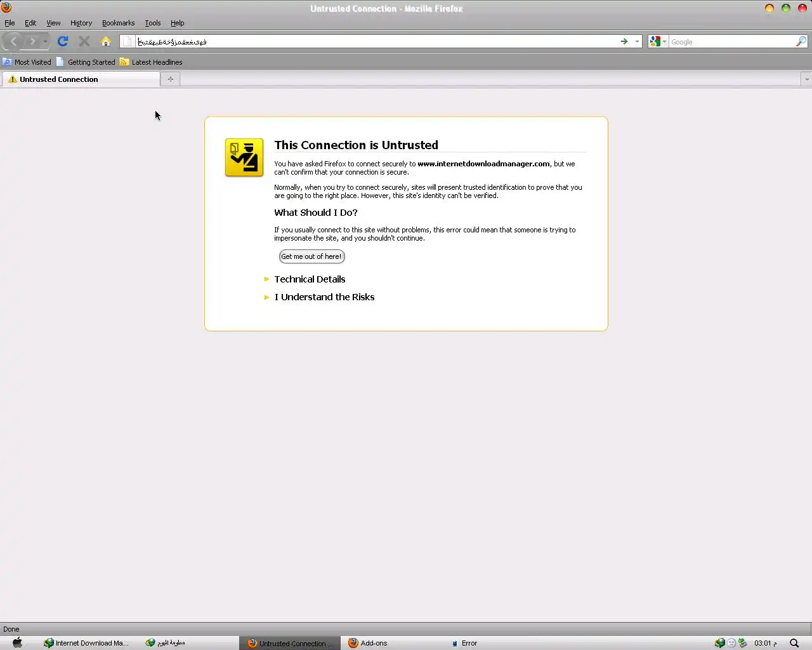Open the View menu
Viewport: 812px width, 650px height.
[x=53, y=23]
